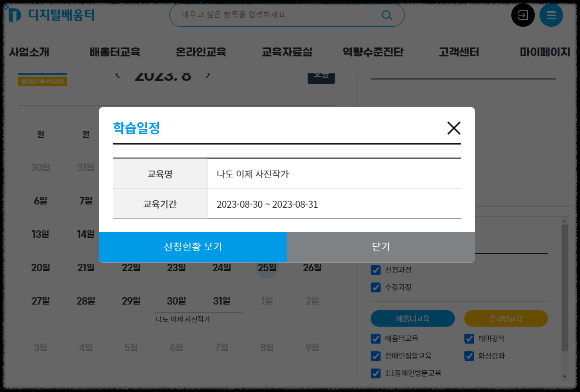The width and height of the screenshot is (580, 392).
Task: Select calendar date 28일
Action: point(86,301)
